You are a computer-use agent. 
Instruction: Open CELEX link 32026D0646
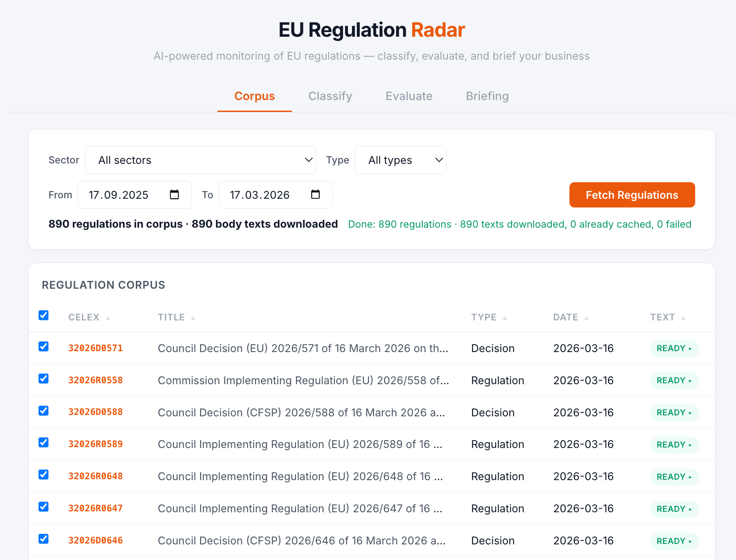pos(95,541)
